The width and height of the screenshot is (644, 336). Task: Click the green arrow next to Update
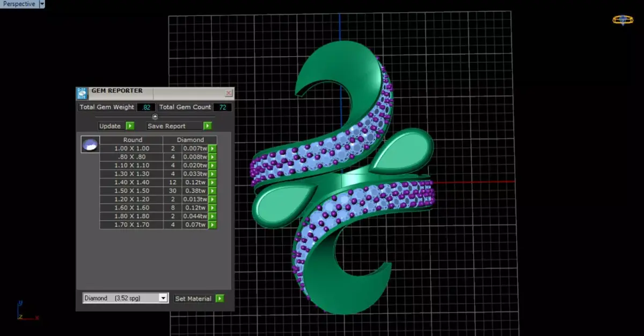coord(130,126)
